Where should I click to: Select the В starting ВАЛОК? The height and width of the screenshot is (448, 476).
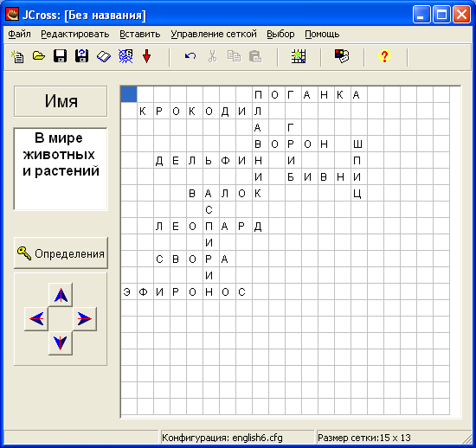coord(195,193)
